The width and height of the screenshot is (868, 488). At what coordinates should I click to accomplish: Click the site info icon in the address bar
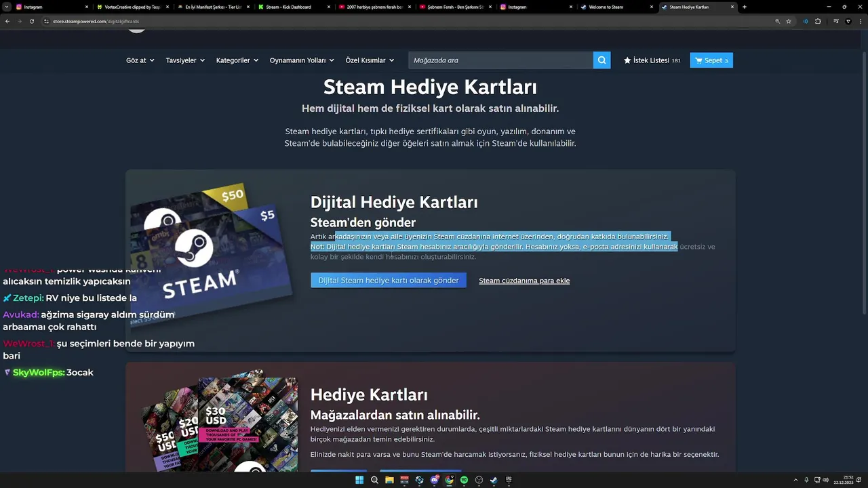click(47, 21)
